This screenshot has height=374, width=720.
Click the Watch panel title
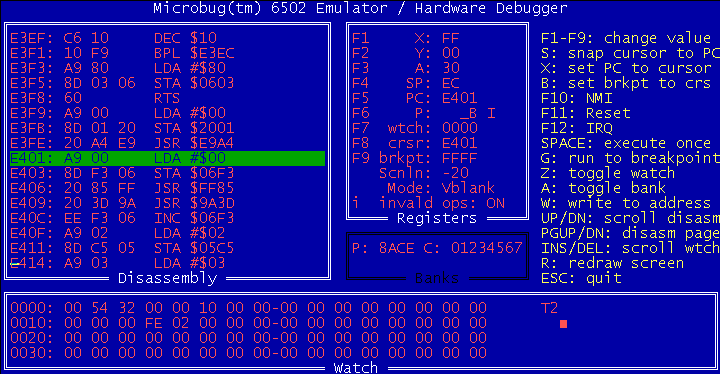click(x=356, y=368)
